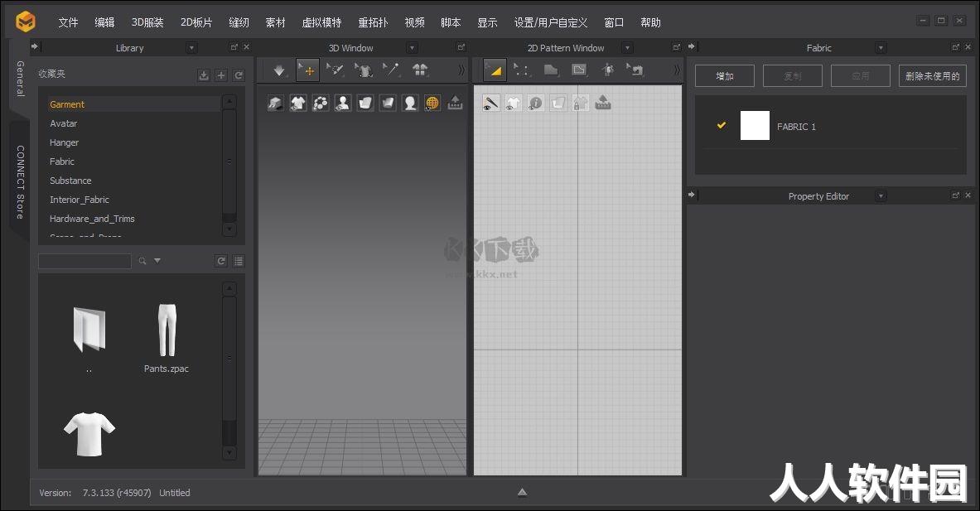
Task: Open the Fabric panel dropdown arrow
Action: coord(881,48)
